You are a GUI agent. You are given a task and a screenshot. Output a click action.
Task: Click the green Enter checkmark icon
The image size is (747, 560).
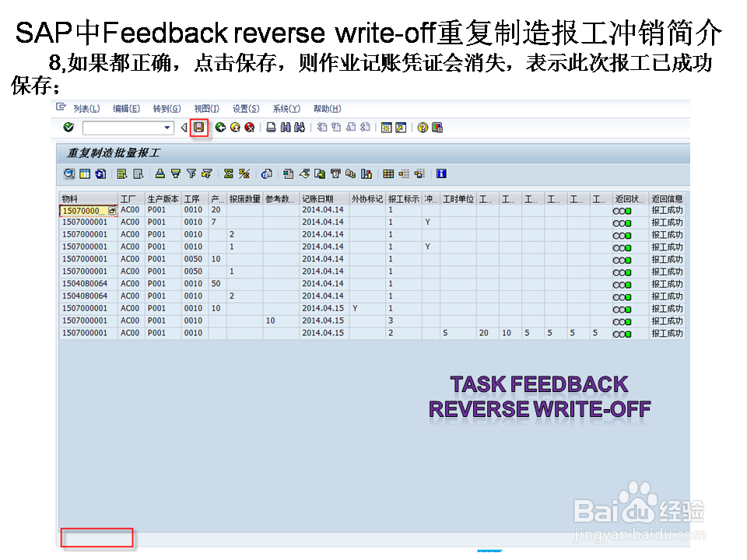(68, 127)
